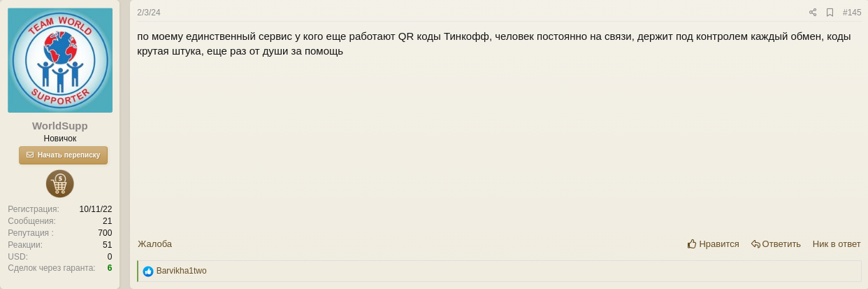Click the reactions bar under the post
This screenshot has width=868, height=289.
(500, 272)
